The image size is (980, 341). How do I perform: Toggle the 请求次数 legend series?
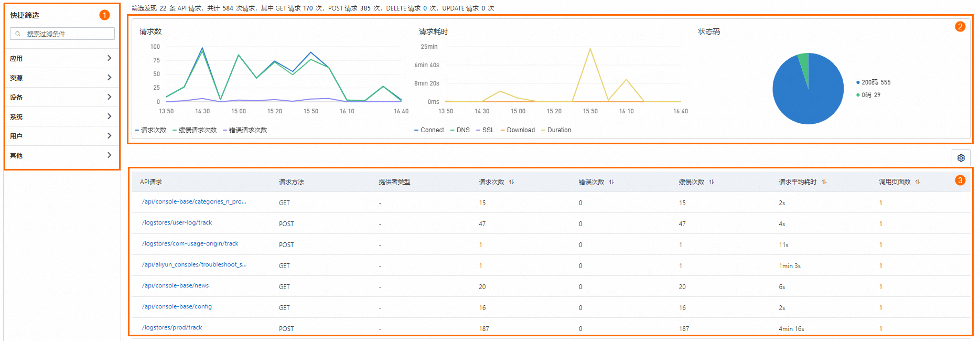(x=150, y=130)
